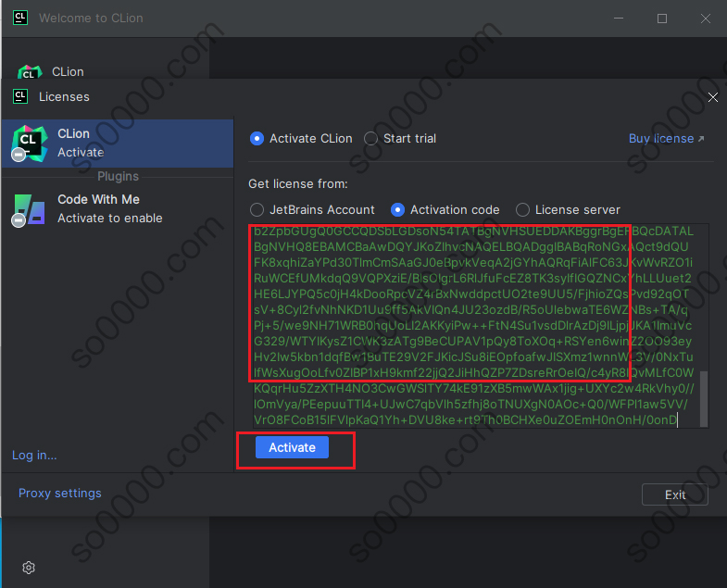Select Code With Me plugin entry
Screen dimensions: 727x588
click(118, 209)
